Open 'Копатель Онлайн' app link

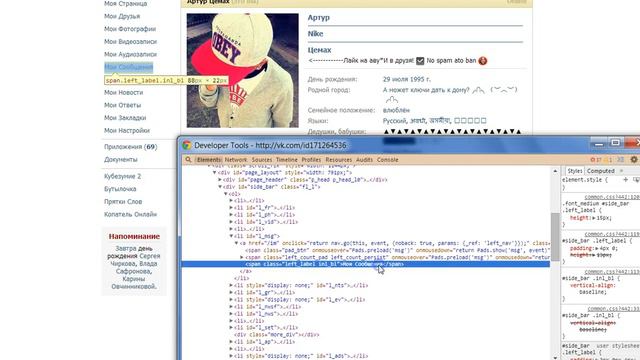pos(131,214)
